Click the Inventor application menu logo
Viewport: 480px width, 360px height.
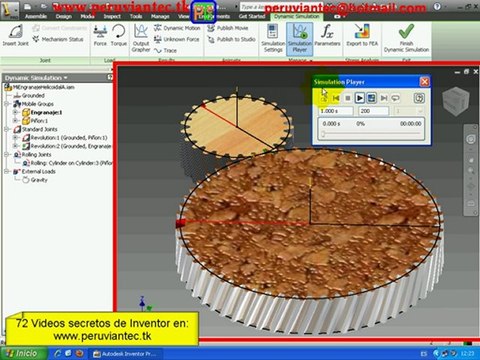click(x=10, y=10)
